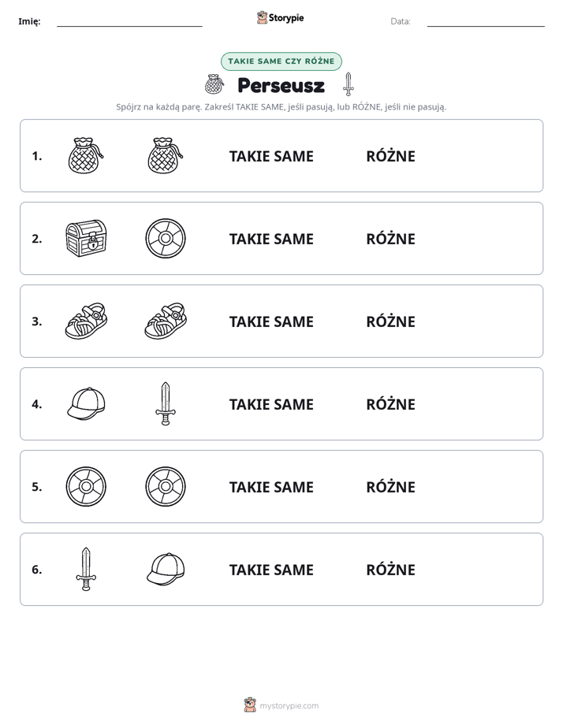Click the mesh pouch icon beside the Perseusz title

coord(214,84)
